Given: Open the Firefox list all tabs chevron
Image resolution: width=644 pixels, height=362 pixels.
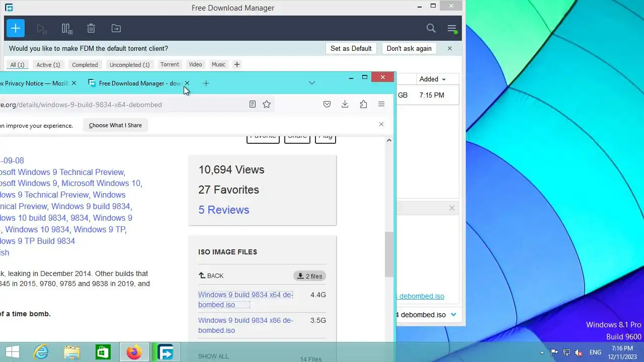Looking at the screenshot, I should click(312, 83).
